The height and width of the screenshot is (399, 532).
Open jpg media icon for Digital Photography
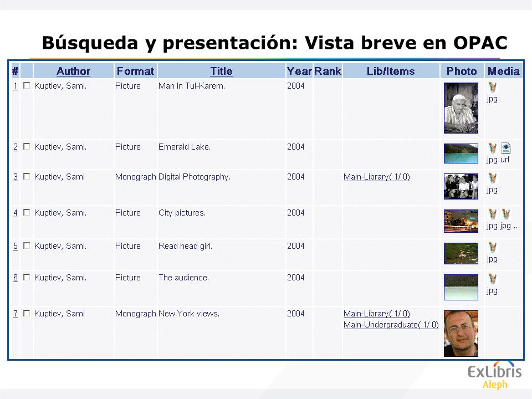pyautogui.click(x=492, y=178)
